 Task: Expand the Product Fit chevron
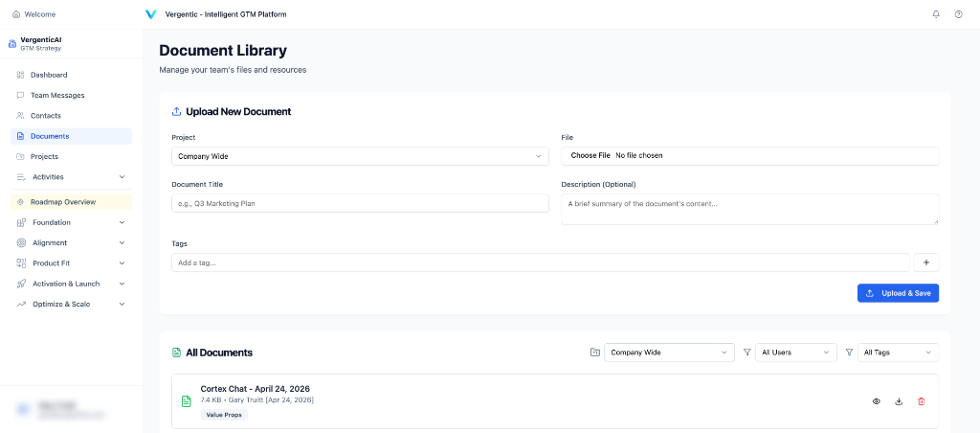(x=122, y=263)
